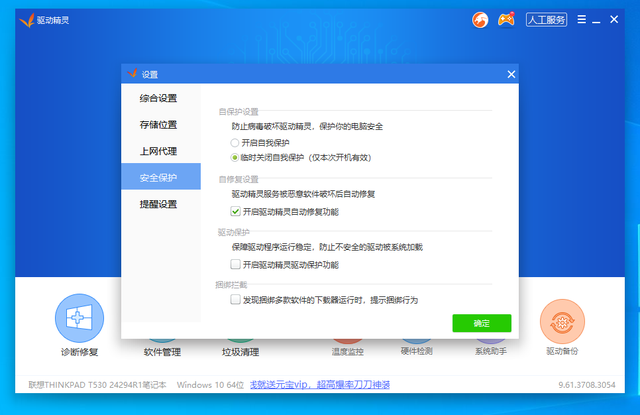Open 综合设置 settings tab
This screenshot has width=640, height=415.
[x=161, y=98]
